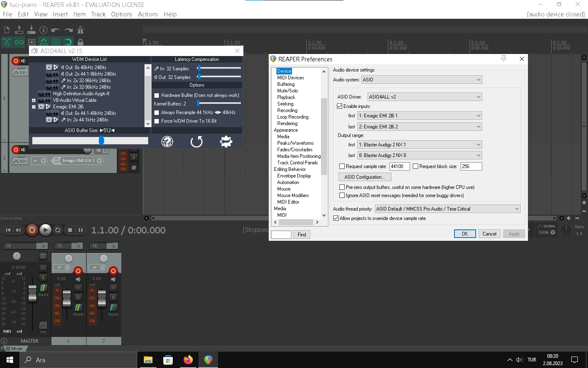This screenshot has height=368, width=588.
Task: Mute the master track in mixer
Action: pyautogui.click(x=43, y=268)
